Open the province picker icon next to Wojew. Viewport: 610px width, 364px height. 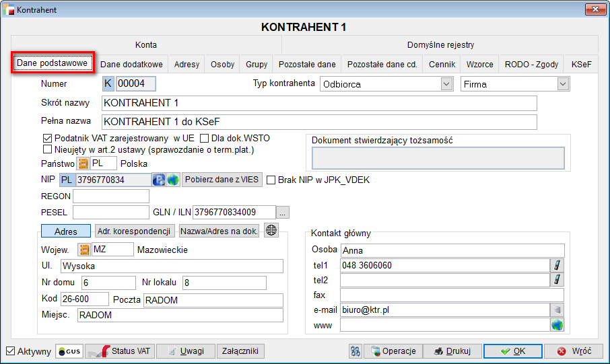click(84, 250)
